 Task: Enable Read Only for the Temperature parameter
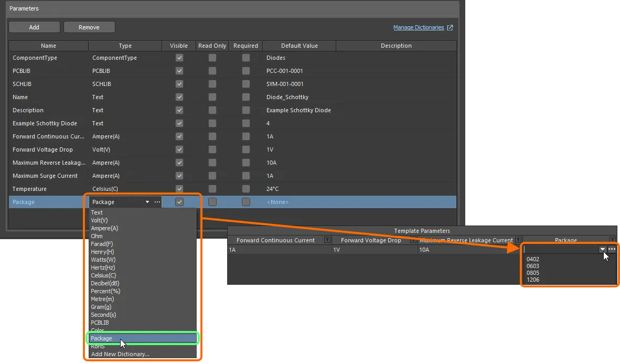[x=212, y=188]
